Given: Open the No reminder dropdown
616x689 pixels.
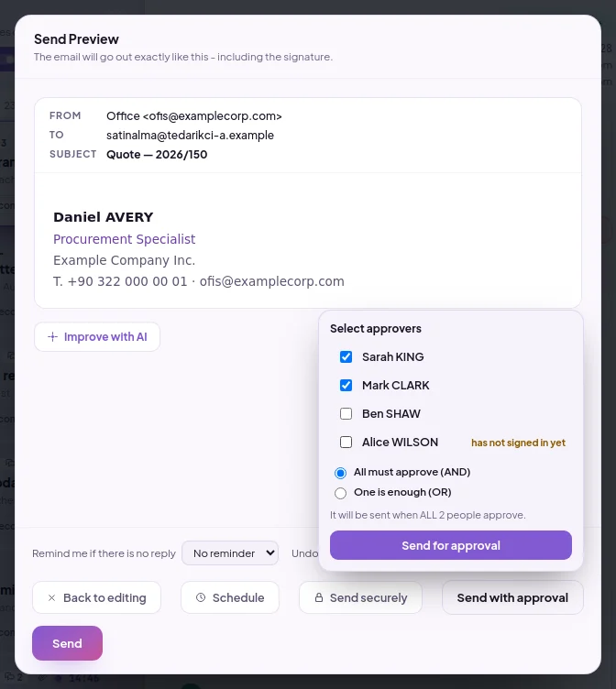Looking at the screenshot, I should pyautogui.click(x=230, y=553).
